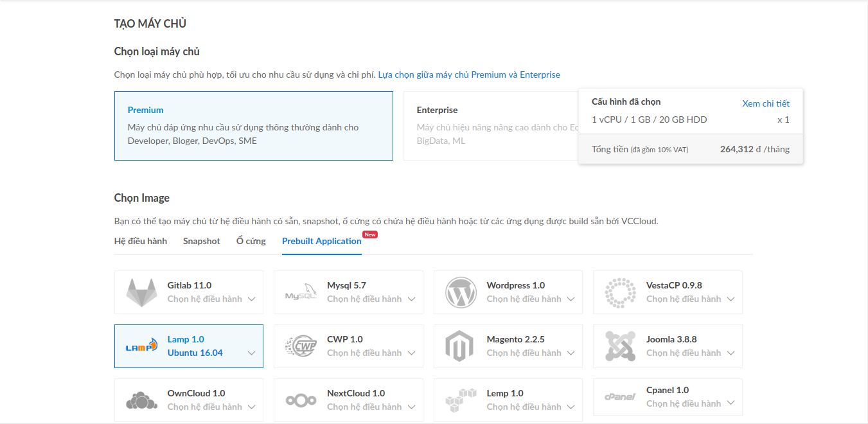Switch to the Snapshot tab
The image size is (868, 424).
coord(201,241)
